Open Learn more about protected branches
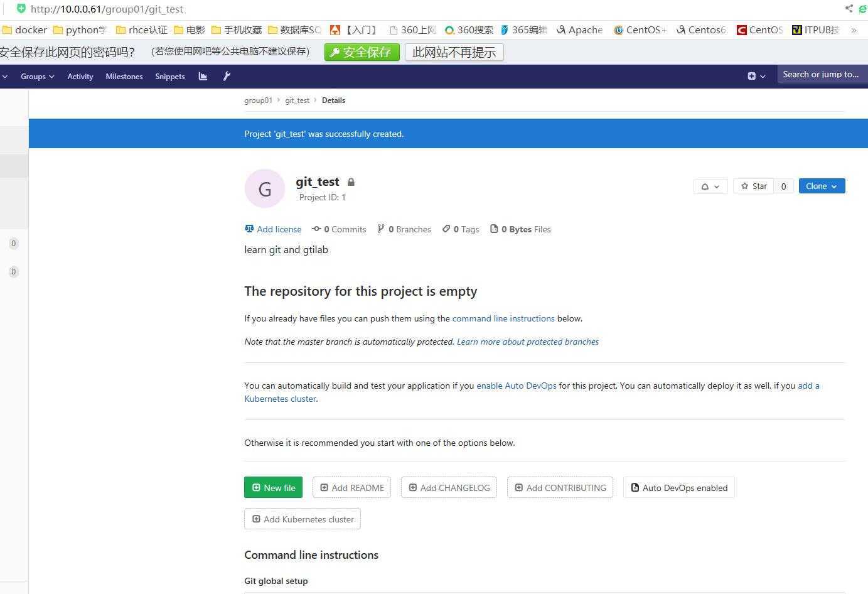Screen dimensions: 868x594 [x=528, y=342]
